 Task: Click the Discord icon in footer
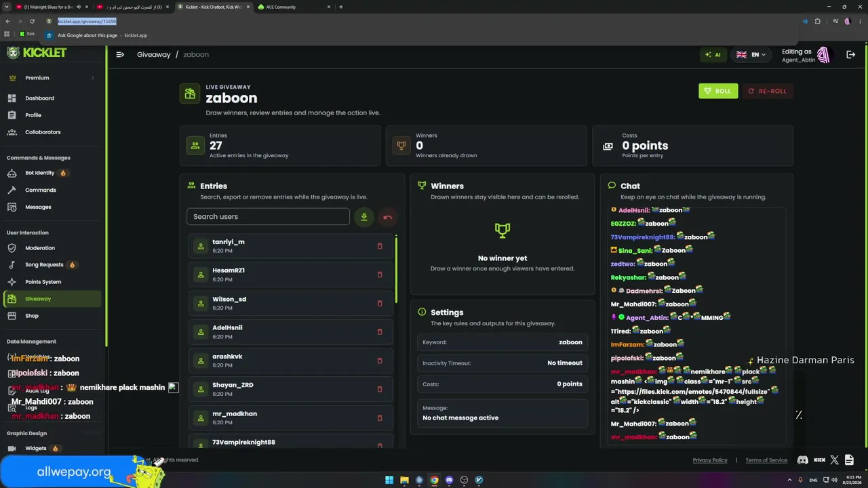pos(803,460)
